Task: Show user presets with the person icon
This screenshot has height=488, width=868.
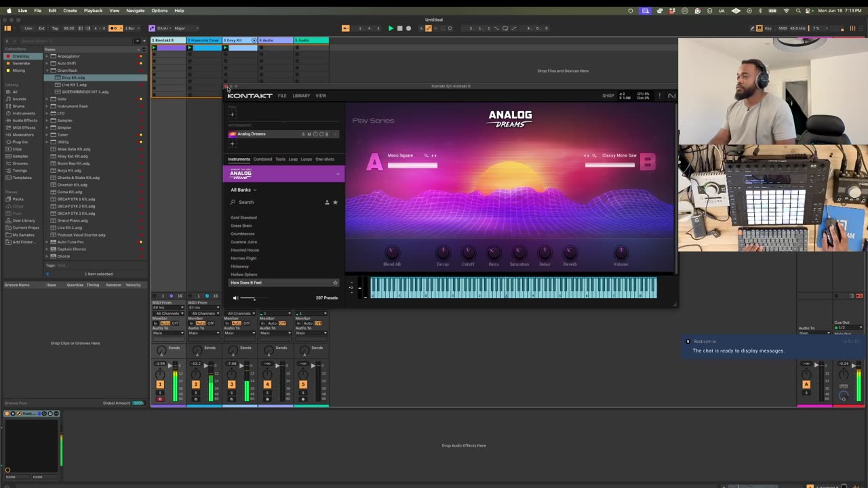Action: tap(327, 202)
